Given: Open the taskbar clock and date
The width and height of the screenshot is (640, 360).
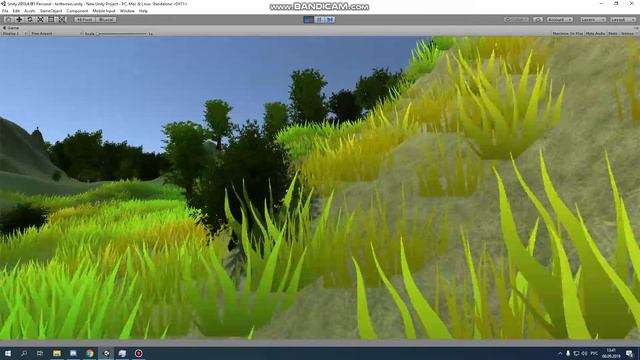Looking at the screenshot, I should [x=611, y=353].
